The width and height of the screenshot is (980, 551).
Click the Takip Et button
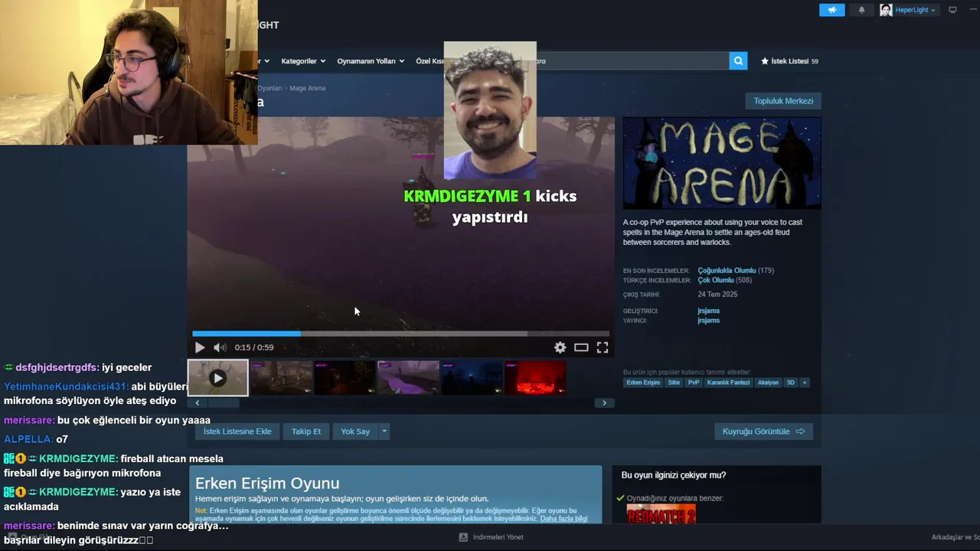click(306, 432)
